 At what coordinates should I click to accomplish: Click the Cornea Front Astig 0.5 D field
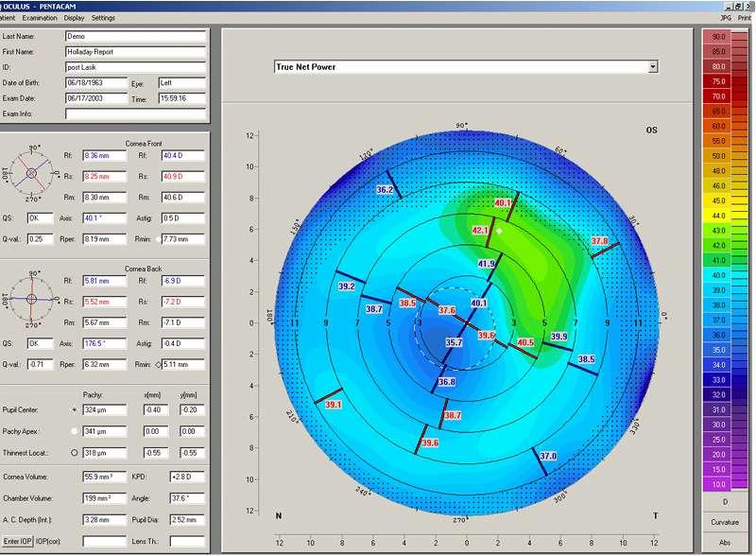(183, 218)
